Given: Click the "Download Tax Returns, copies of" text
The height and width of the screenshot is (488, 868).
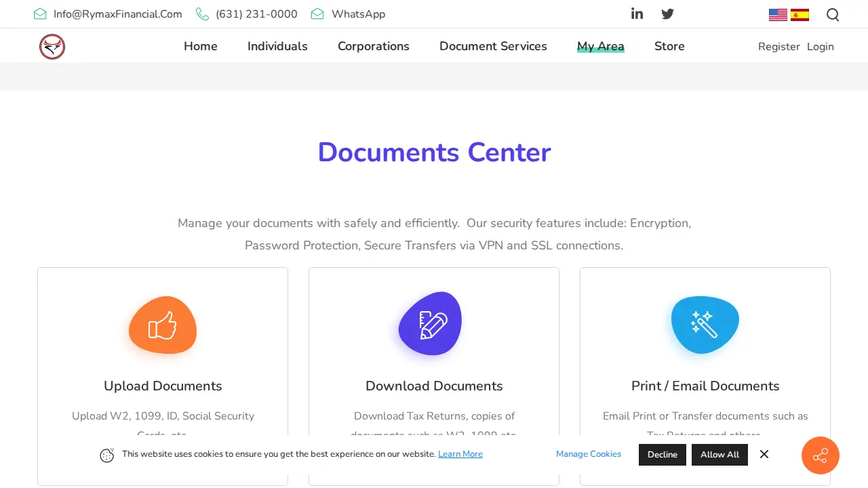Looking at the screenshot, I should tap(434, 416).
